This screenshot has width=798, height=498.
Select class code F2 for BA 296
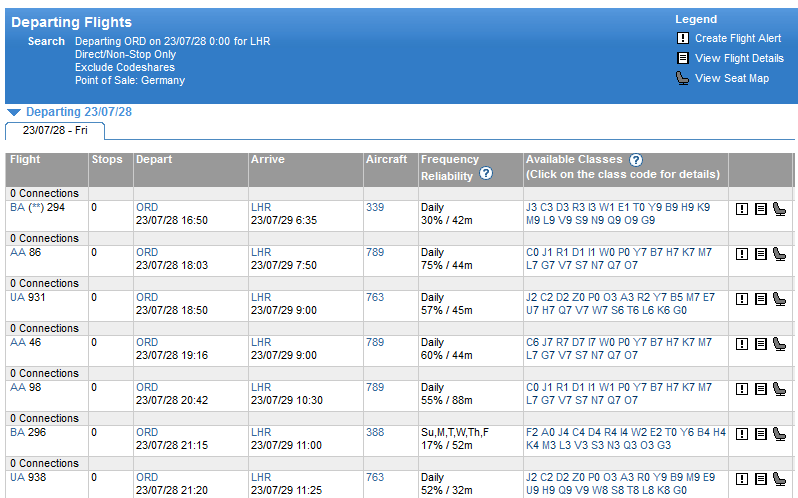coord(531,432)
